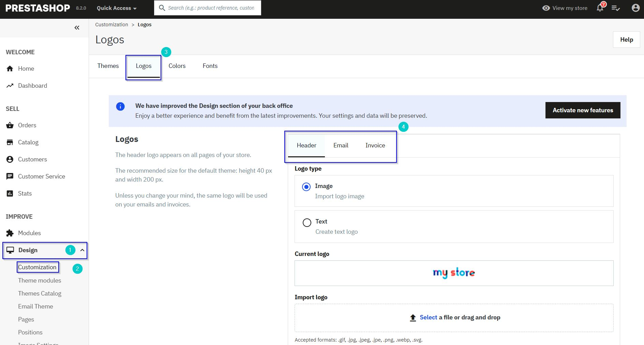
Task: Open the Quick Access dropdown
Action: pyautogui.click(x=117, y=8)
